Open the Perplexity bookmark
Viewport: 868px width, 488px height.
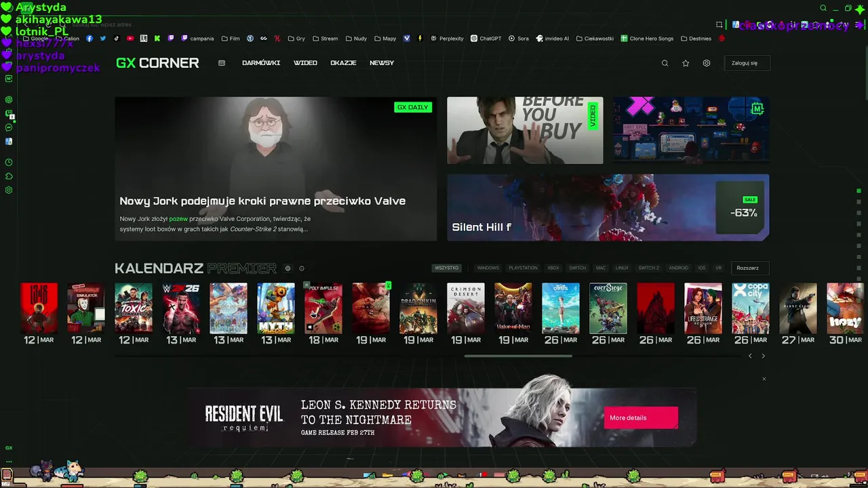click(447, 39)
